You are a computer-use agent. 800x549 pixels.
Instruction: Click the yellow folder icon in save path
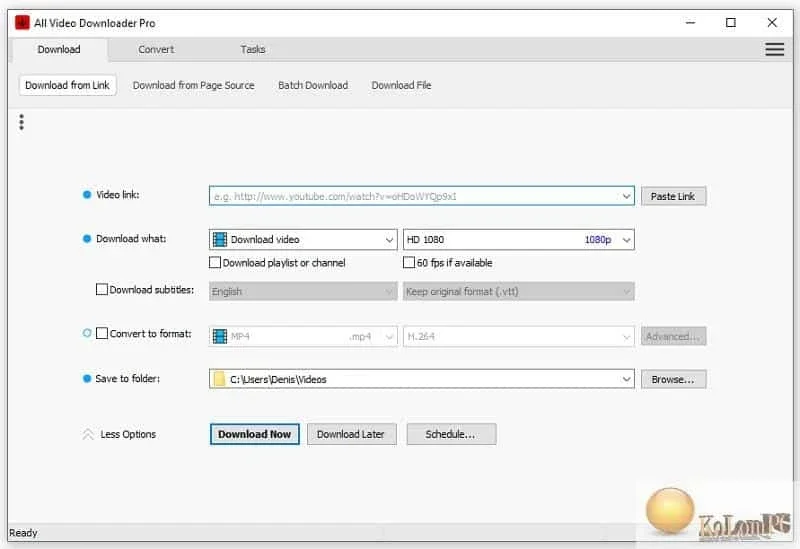click(x=219, y=379)
